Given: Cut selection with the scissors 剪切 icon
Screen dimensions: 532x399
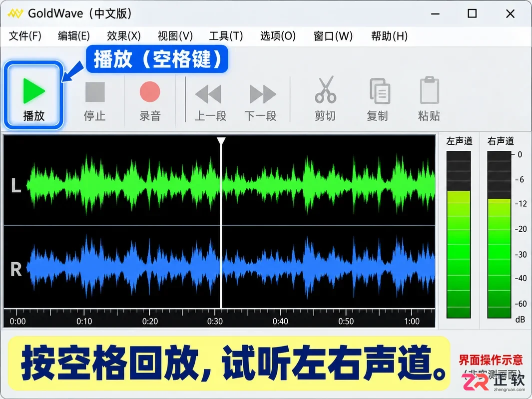Looking at the screenshot, I should pyautogui.click(x=325, y=98).
